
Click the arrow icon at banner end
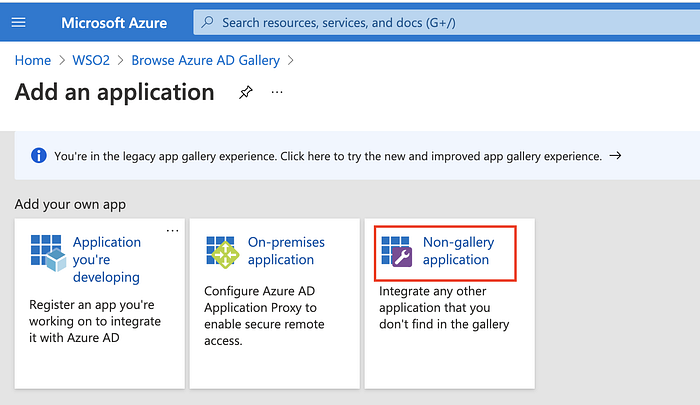[616, 155]
